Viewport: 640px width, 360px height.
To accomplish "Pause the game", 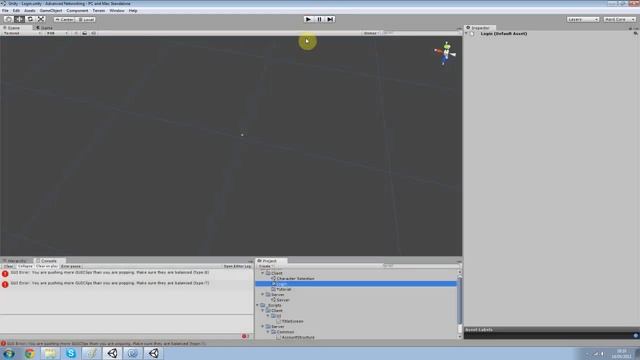I will (320, 19).
